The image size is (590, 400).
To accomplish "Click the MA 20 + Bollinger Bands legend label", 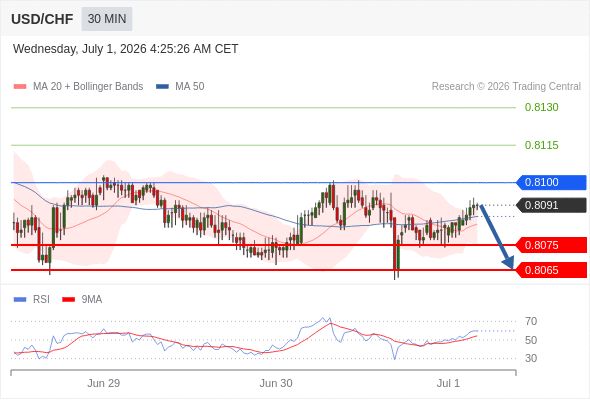I will point(88,87).
